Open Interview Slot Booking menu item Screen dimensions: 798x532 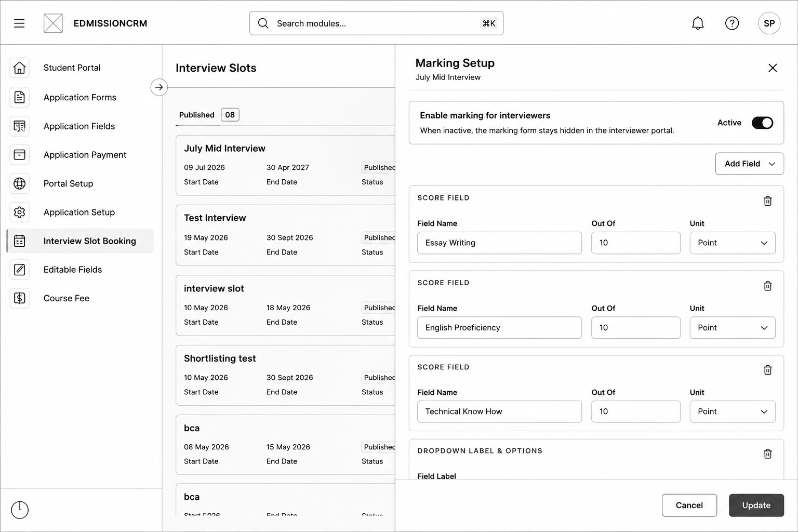point(80,241)
